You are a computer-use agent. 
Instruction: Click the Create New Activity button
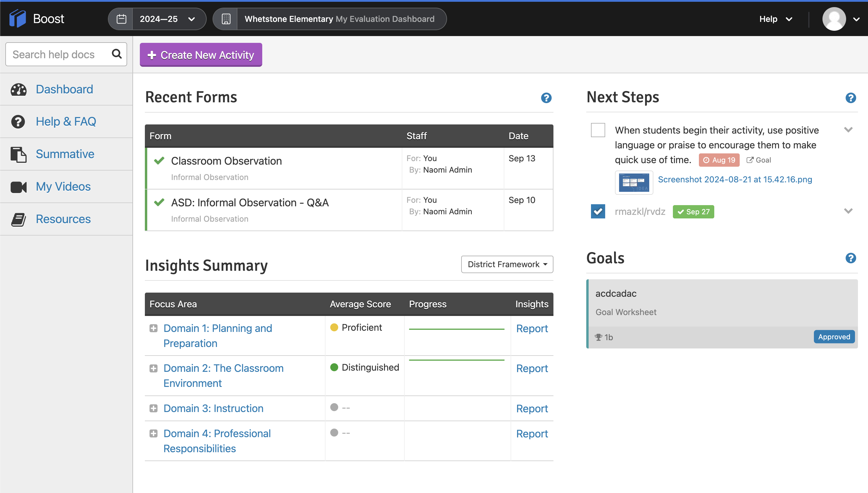201,55
